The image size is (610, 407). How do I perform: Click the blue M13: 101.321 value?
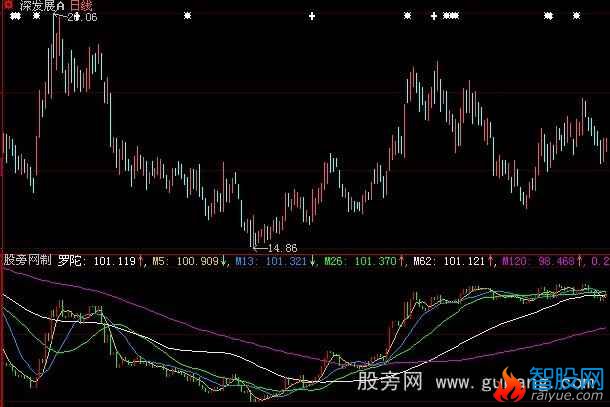pyautogui.click(x=272, y=261)
